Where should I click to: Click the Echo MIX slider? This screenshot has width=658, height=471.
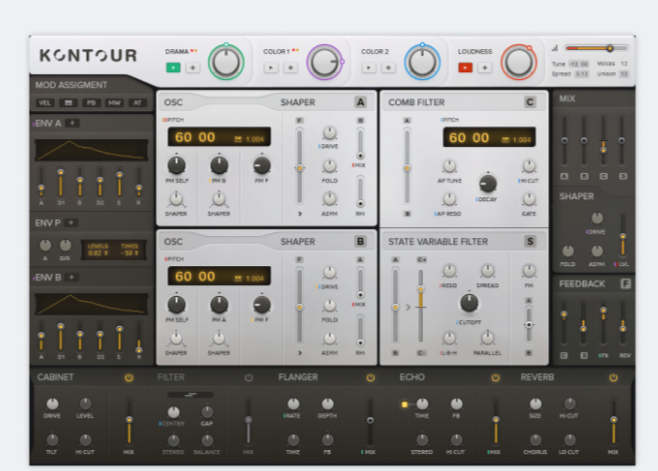(x=496, y=421)
